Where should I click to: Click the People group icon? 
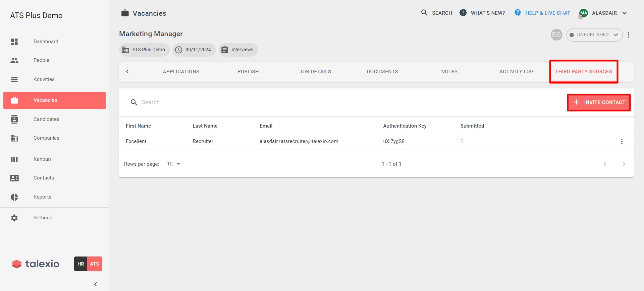click(x=14, y=61)
